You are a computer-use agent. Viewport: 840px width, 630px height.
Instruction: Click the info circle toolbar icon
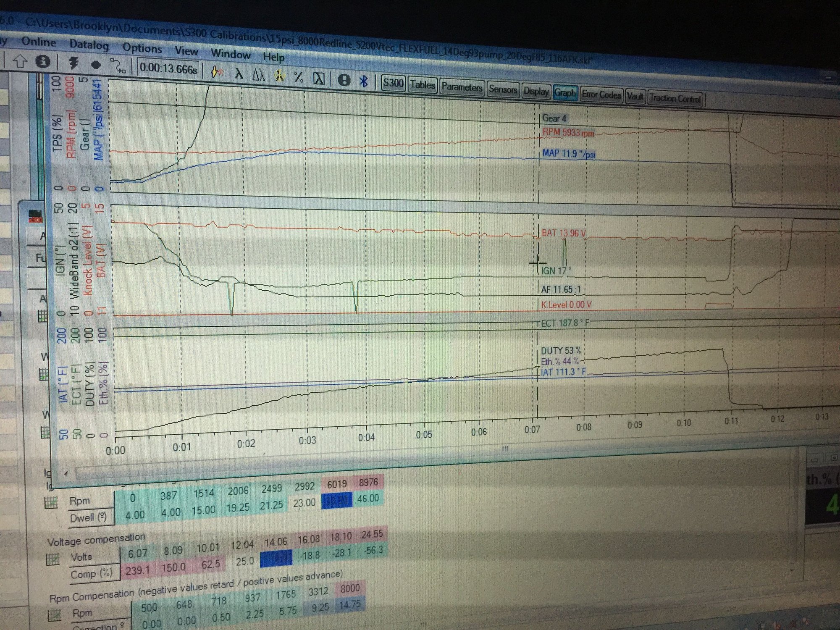pos(42,62)
